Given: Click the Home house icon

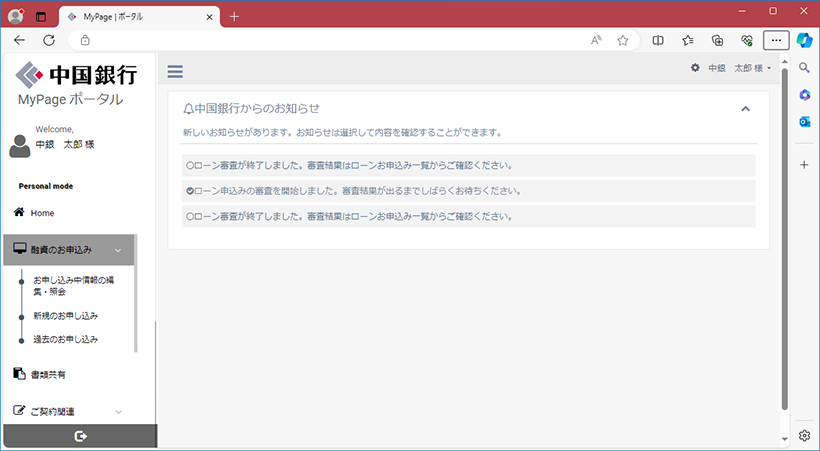Looking at the screenshot, I should (18, 213).
